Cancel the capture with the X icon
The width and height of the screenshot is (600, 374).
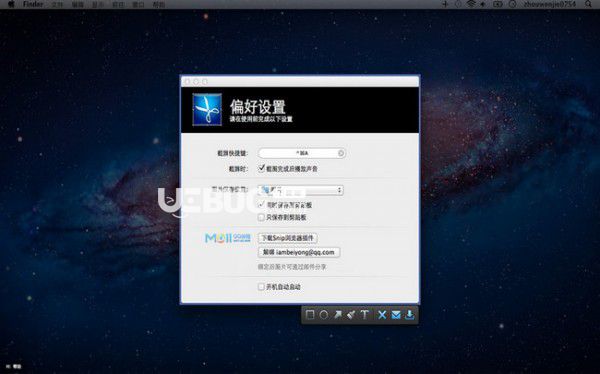click(382, 315)
